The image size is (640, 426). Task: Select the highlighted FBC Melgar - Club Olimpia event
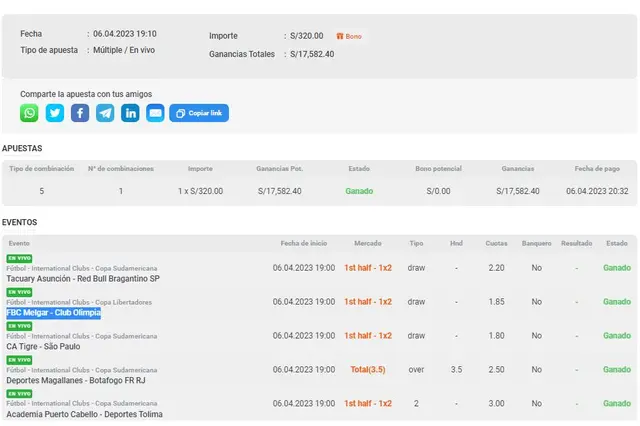(x=54, y=312)
